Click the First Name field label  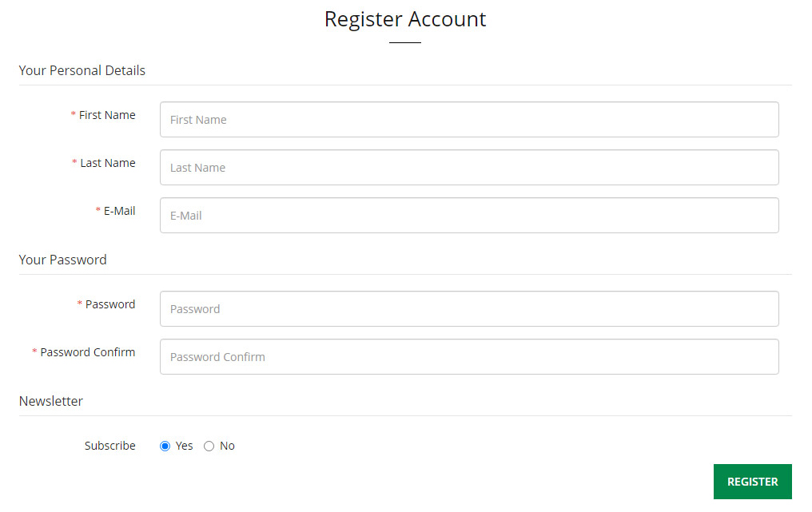tap(107, 115)
